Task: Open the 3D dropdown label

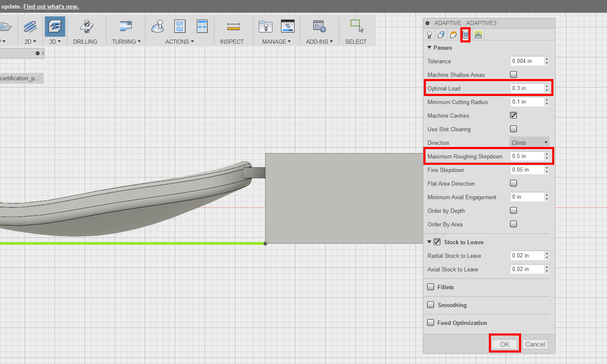Action: coord(55,42)
